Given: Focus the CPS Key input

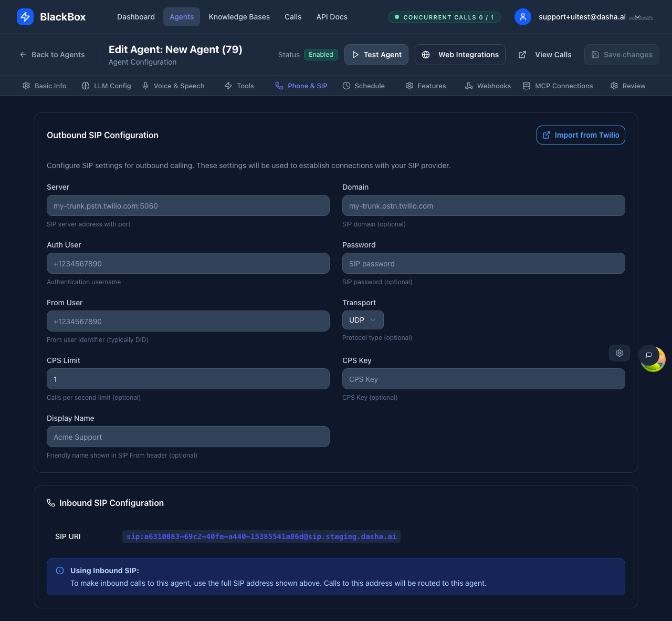Looking at the screenshot, I should 484,379.
